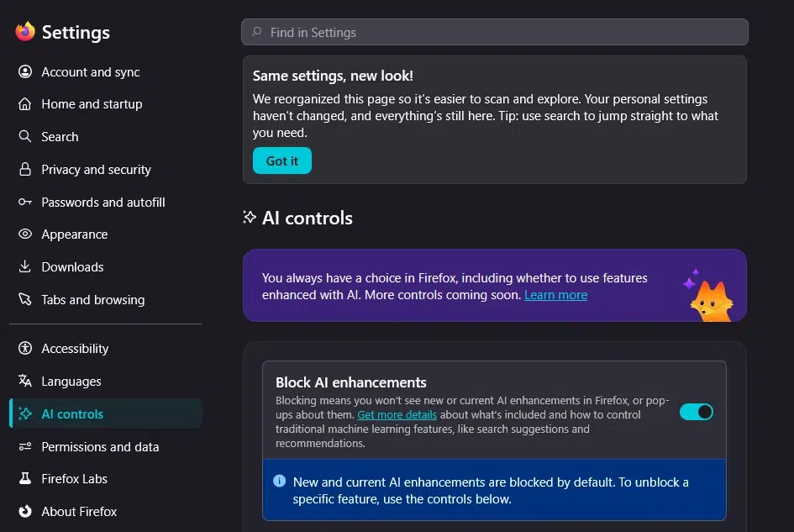Click the AI controls page heading text
Viewport: 794px width, 532px height.
tap(307, 218)
